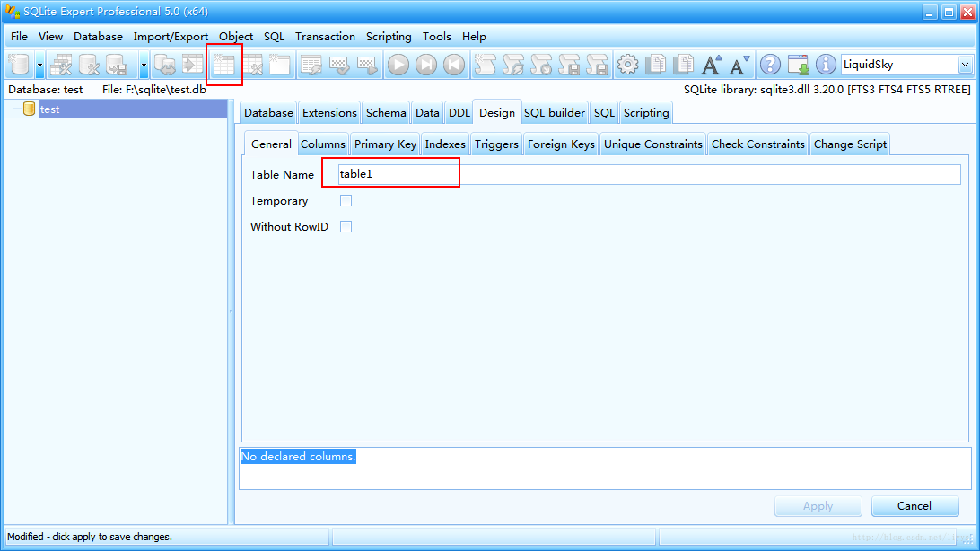Click the Design Table wrench icon
This screenshot has width=980, height=551.
pos(252,65)
